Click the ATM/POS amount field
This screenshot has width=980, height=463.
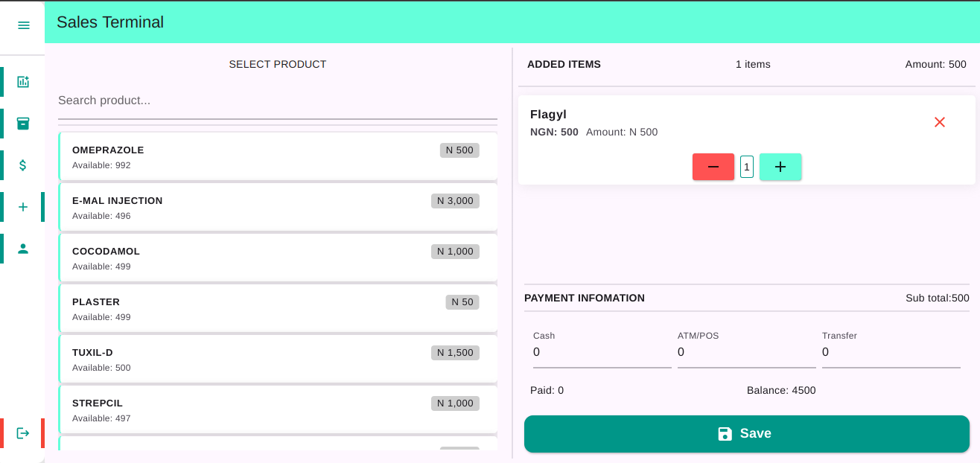(746, 352)
